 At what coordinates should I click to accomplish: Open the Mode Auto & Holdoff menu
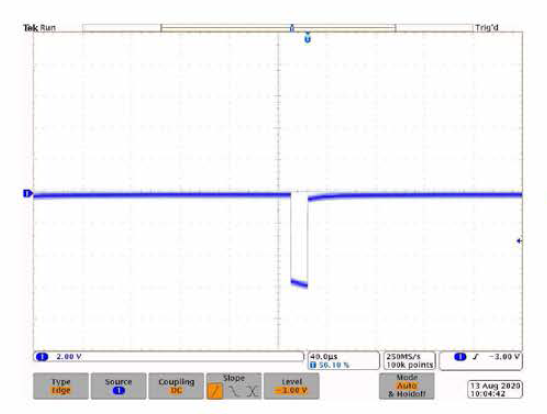(x=407, y=386)
